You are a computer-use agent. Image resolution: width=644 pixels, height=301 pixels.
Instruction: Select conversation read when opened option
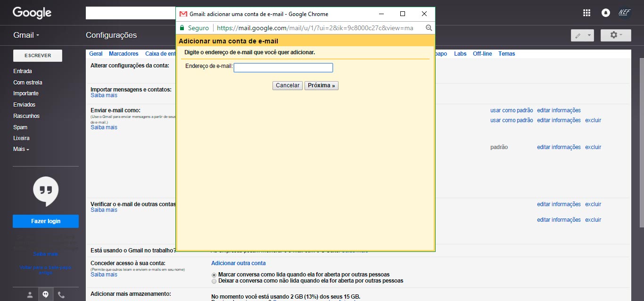215,275
